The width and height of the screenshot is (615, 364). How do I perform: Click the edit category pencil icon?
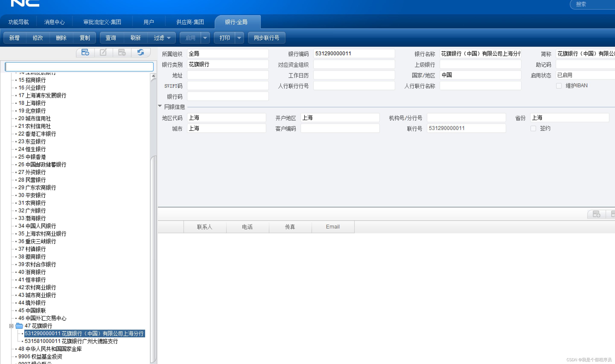coord(103,52)
